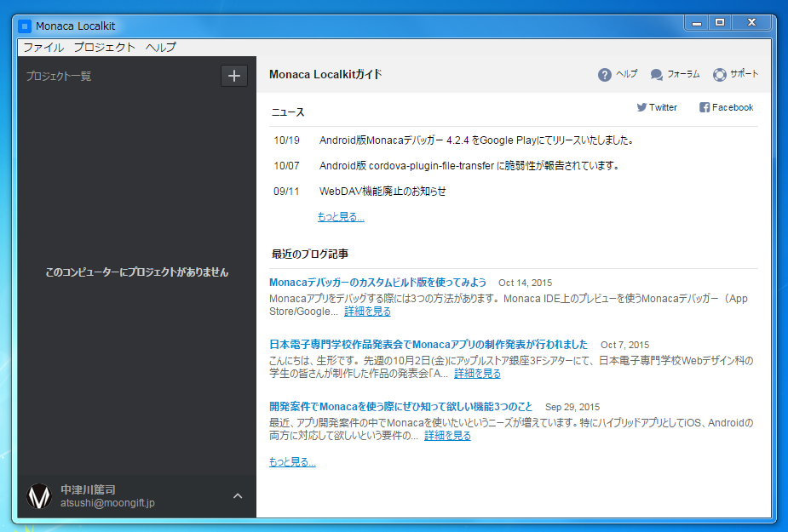Click もっと見る link under news section
Image resolution: width=788 pixels, height=532 pixels.
coord(341,217)
